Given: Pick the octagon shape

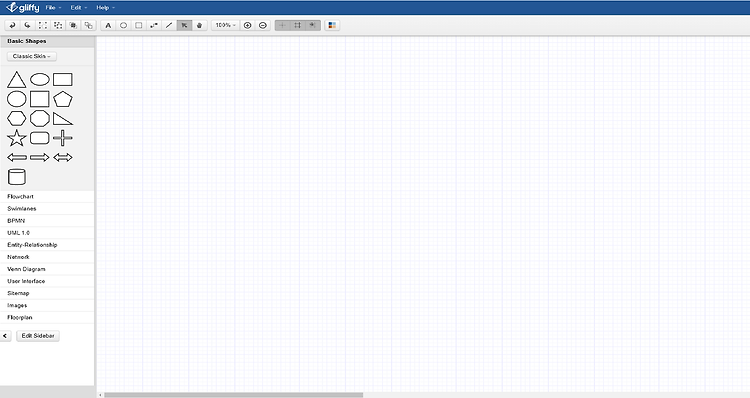Looking at the screenshot, I should point(40,118).
